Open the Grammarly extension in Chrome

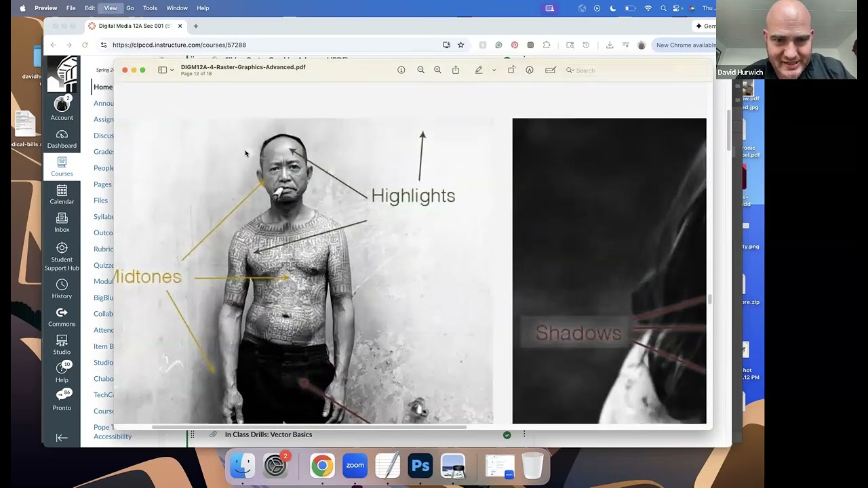tap(498, 45)
